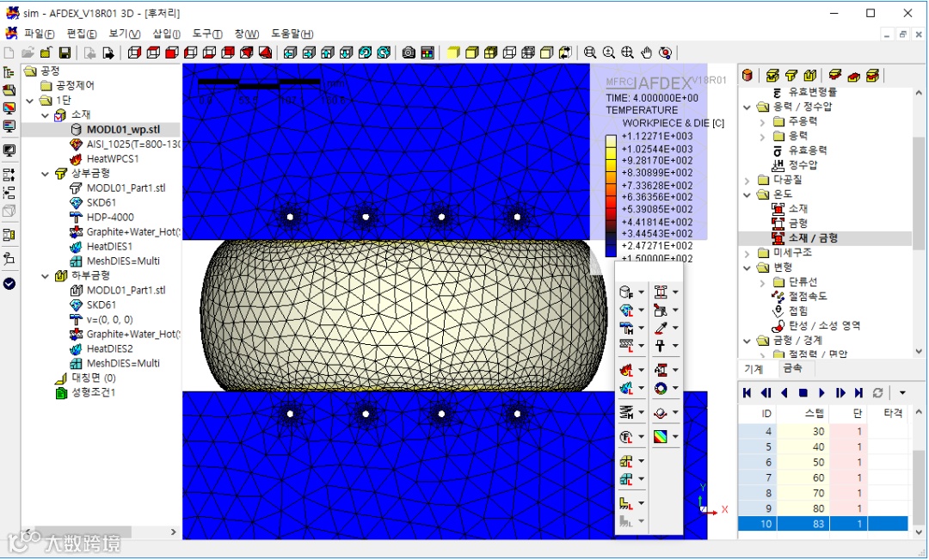Screen dimensions: 929x560
Task: Open the 삽입(I) menu
Action: 167,34
